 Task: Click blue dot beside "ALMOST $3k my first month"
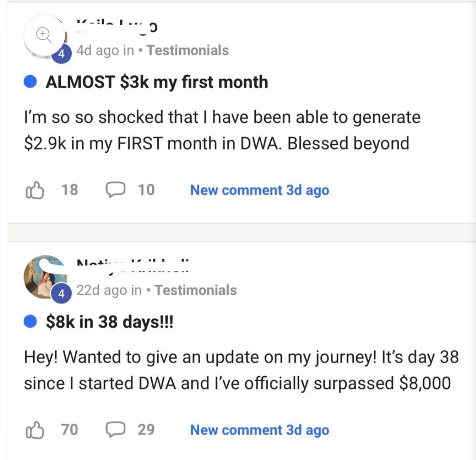coord(30,82)
